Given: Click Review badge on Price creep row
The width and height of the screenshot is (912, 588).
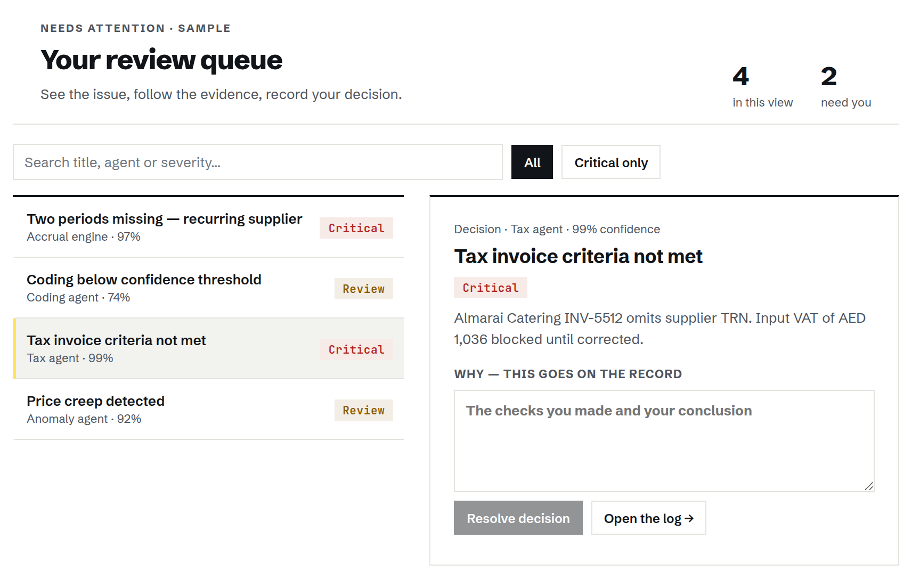Looking at the screenshot, I should coord(364,410).
